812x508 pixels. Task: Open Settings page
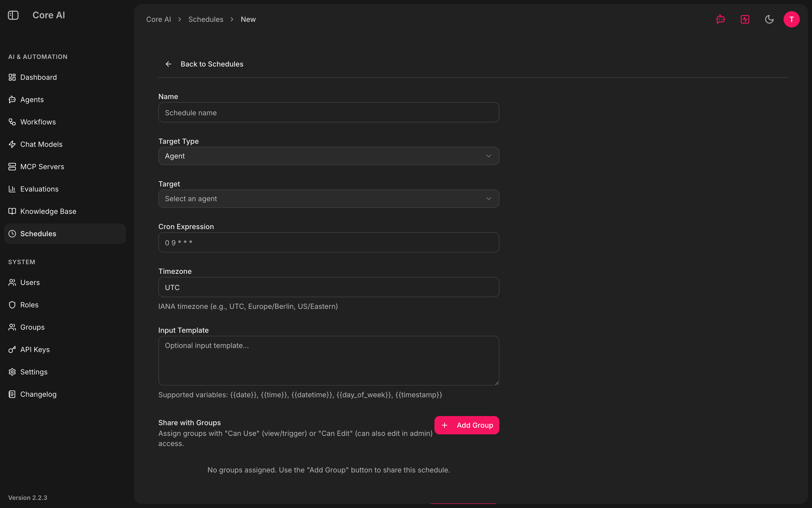[65, 372]
